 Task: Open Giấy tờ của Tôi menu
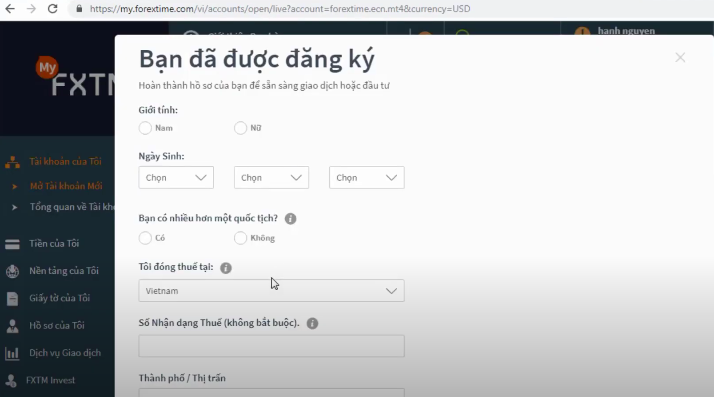point(60,298)
